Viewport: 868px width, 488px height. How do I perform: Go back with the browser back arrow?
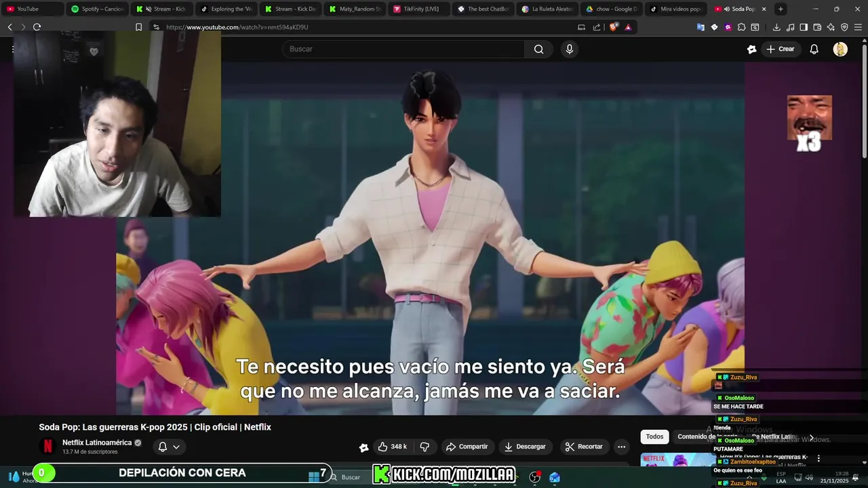pos(9,27)
